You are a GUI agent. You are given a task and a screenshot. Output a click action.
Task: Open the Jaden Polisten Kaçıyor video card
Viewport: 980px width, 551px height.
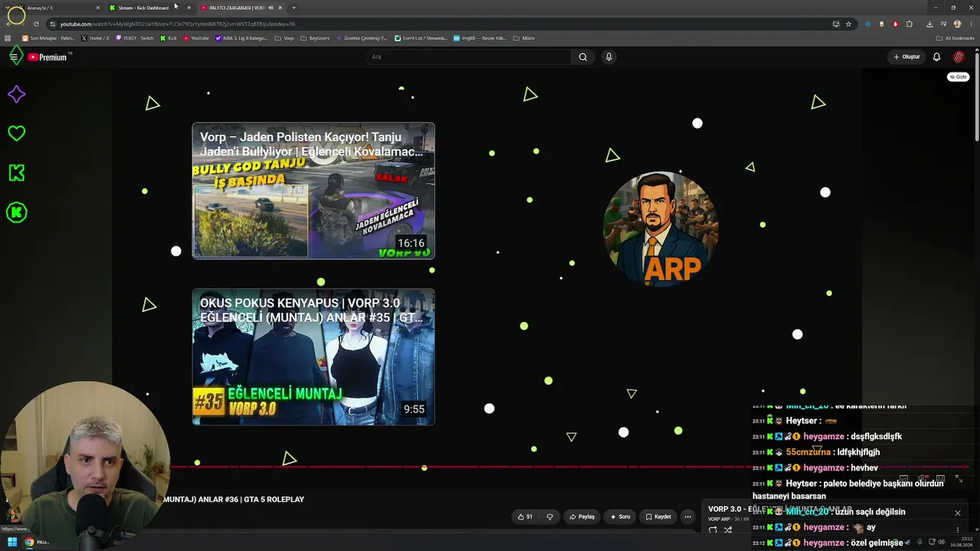coord(313,191)
